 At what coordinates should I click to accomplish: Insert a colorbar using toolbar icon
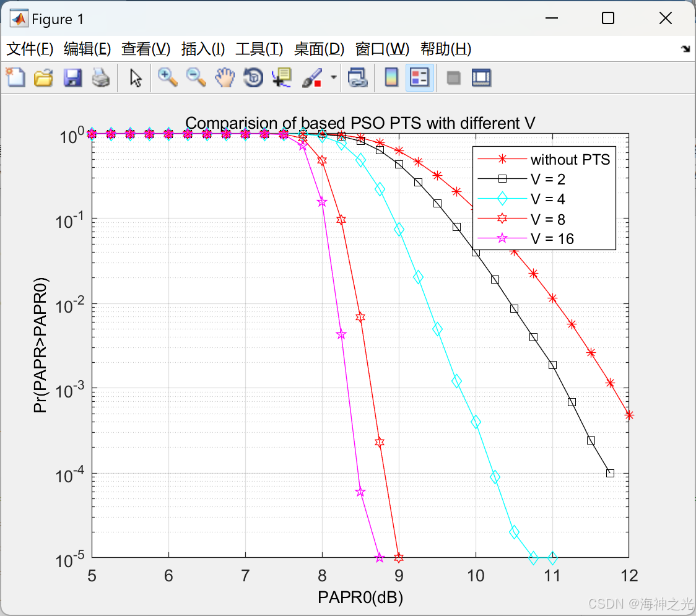point(391,77)
